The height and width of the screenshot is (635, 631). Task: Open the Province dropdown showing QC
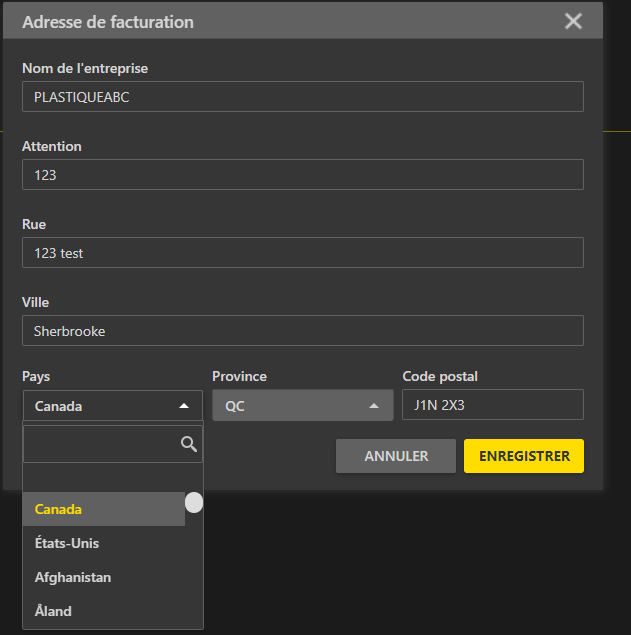point(303,405)
